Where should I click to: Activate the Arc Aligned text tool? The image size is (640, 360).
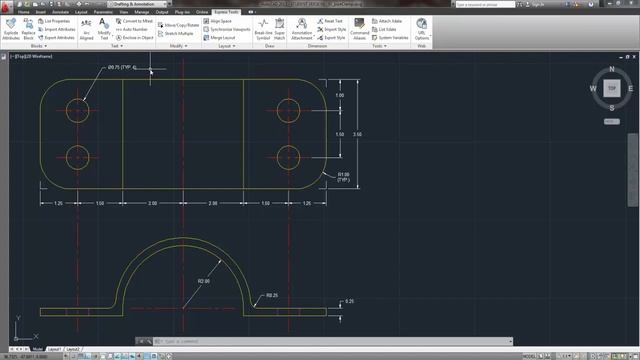(86, 29)
